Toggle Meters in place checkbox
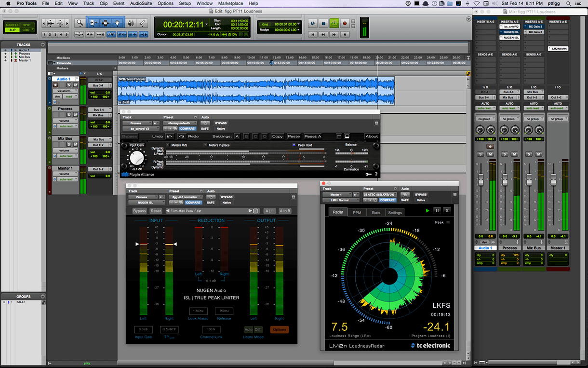 click(205, 145)
